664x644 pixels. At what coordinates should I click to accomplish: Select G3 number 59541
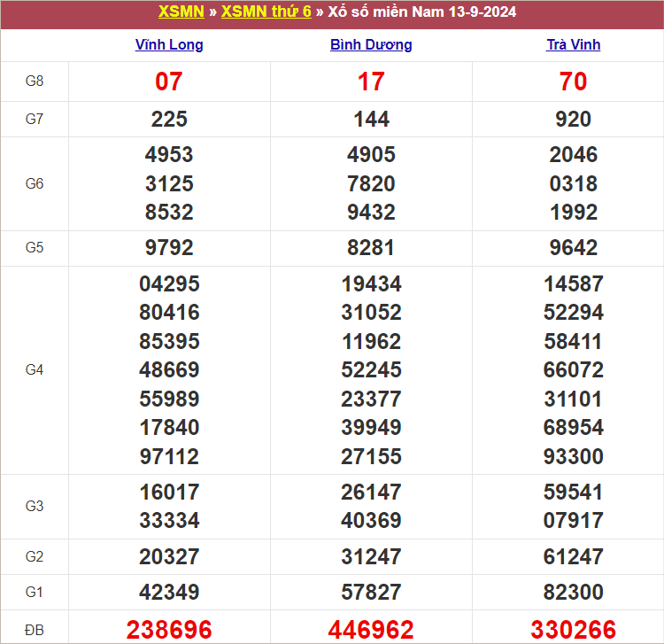(573, 492)
